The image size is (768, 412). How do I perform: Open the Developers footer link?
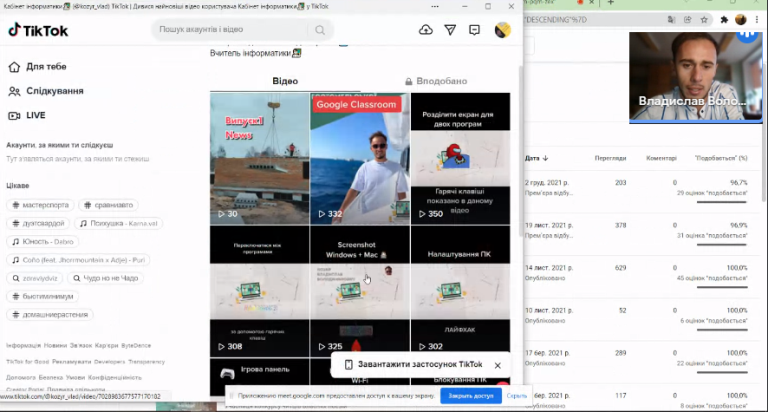tap(110, 362)
